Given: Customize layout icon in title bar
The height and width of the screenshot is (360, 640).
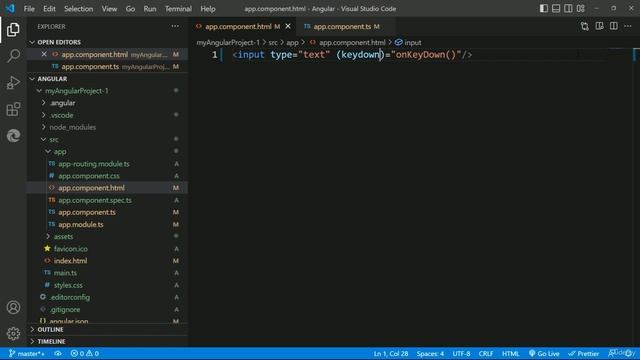Looking at the screenshot, I should pyautogui.click(x=580, y=9).
